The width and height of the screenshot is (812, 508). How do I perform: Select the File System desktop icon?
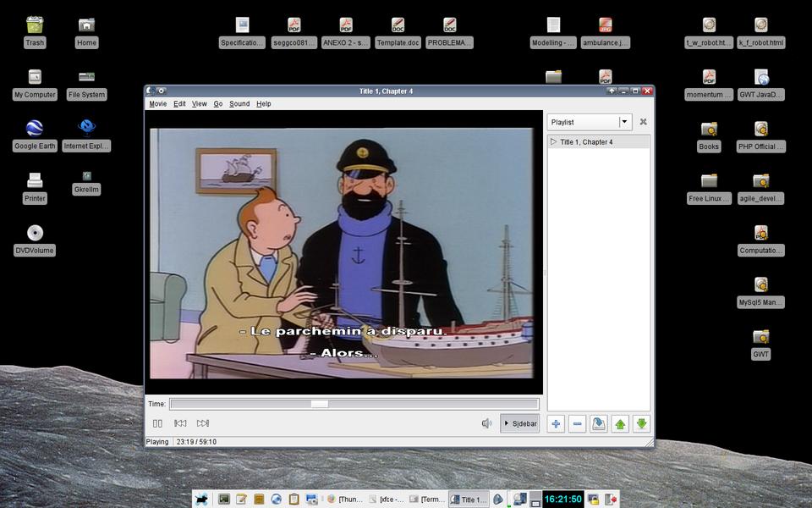coord(86,85)
